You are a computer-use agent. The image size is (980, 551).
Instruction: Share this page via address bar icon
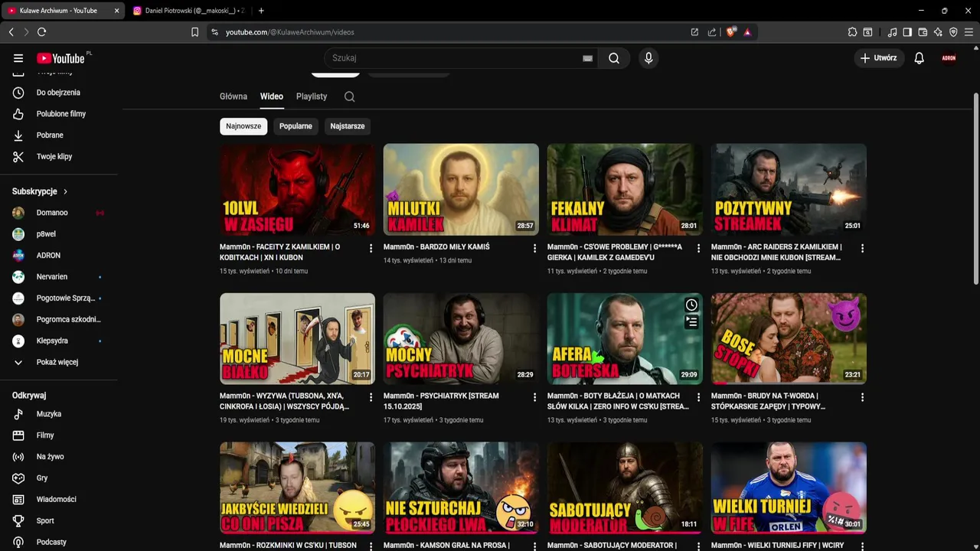pyautogui.click(x=712, y=32)
